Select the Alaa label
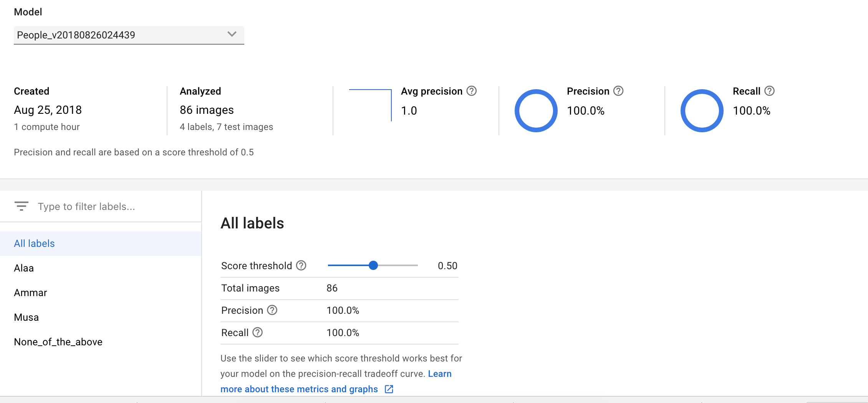Image resolution: width=868 pixels, height=403 pixels. pos(24,268)
